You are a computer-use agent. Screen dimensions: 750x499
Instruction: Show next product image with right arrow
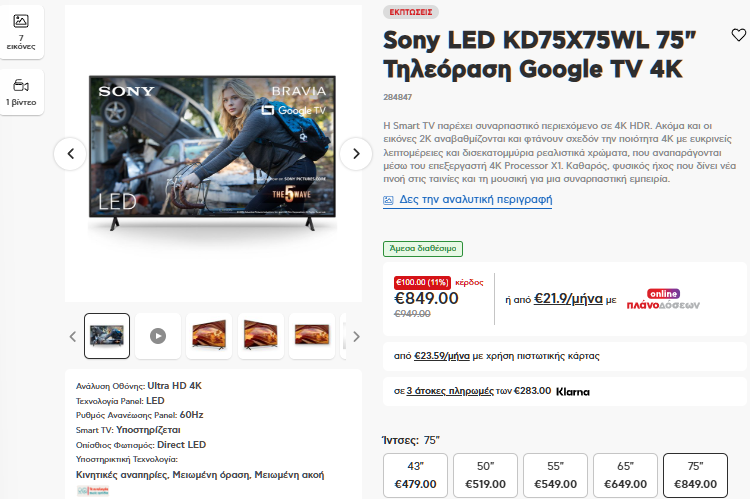pos(356,154)
